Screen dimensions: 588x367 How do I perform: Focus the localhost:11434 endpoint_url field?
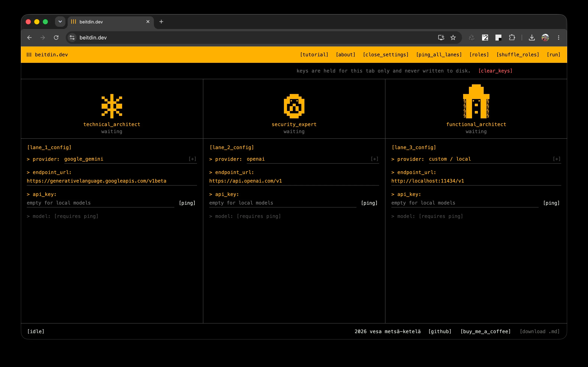(476, 181)
